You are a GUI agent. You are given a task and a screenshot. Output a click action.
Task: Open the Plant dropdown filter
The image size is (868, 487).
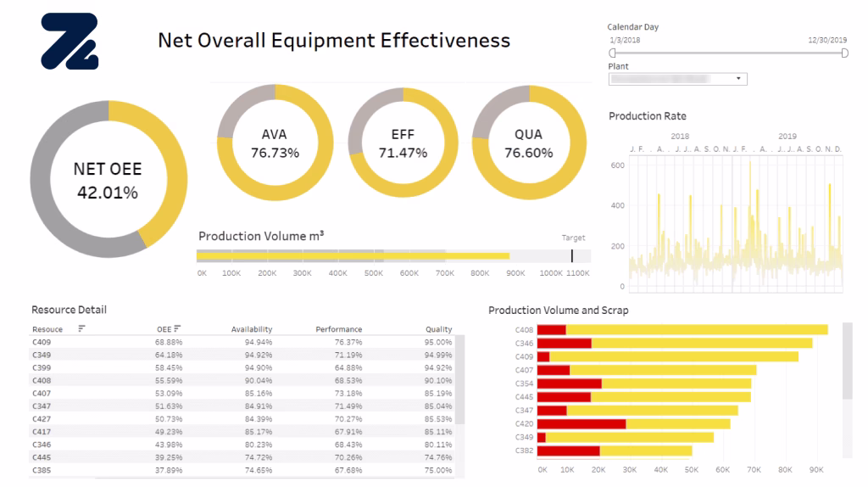coord(677,78)
